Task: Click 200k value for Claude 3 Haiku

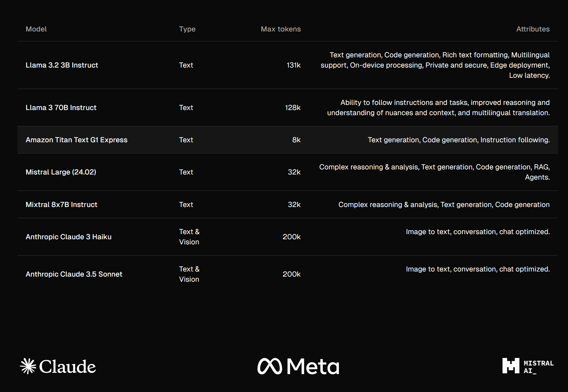Action: pyautogui.click(x=291, y=237)
